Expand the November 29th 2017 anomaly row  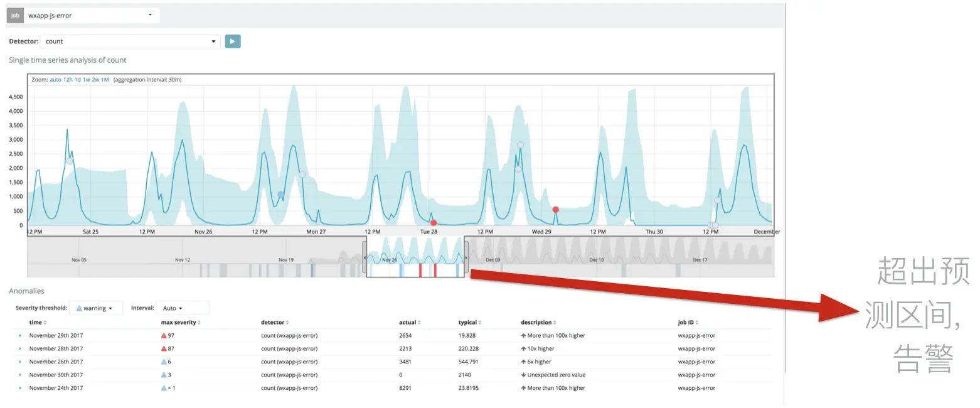pos(20,336)
